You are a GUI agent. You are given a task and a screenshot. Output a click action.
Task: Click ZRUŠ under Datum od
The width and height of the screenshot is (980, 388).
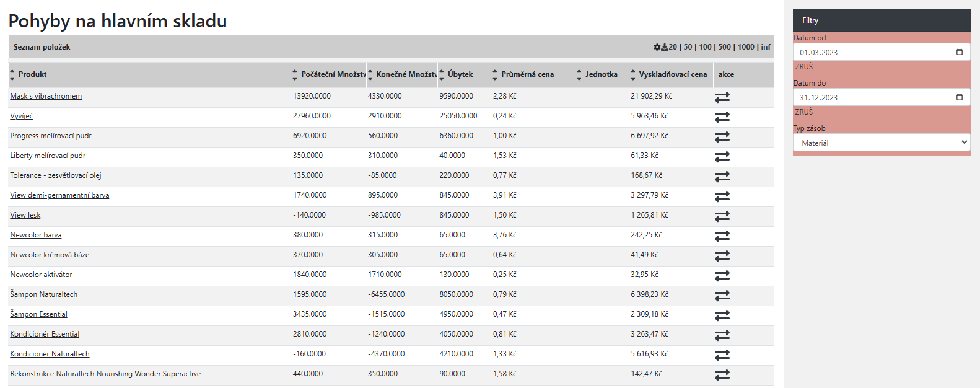pyautogui.click(x=804, y=66)
